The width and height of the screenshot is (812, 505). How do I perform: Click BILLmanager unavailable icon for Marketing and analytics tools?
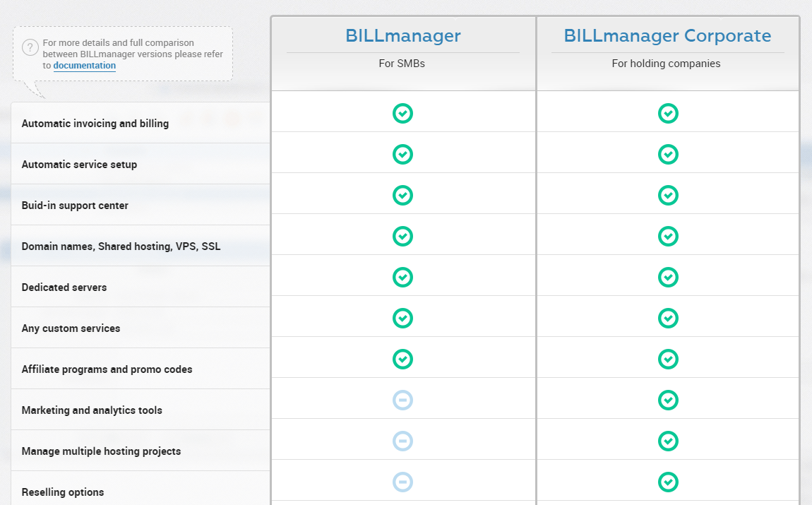click(403, 400)
